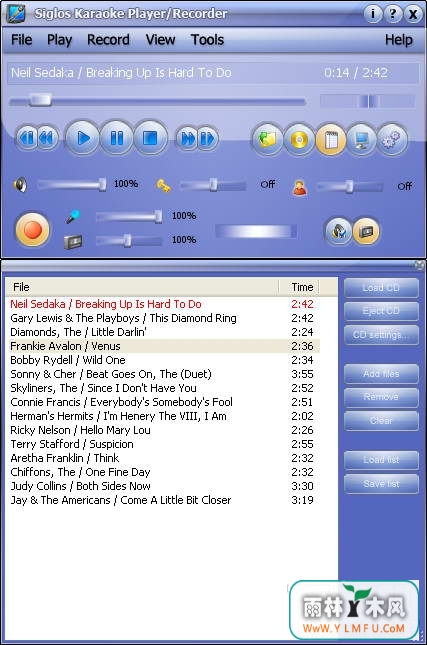Select Judy Collins / Both Sides Now

163,486
